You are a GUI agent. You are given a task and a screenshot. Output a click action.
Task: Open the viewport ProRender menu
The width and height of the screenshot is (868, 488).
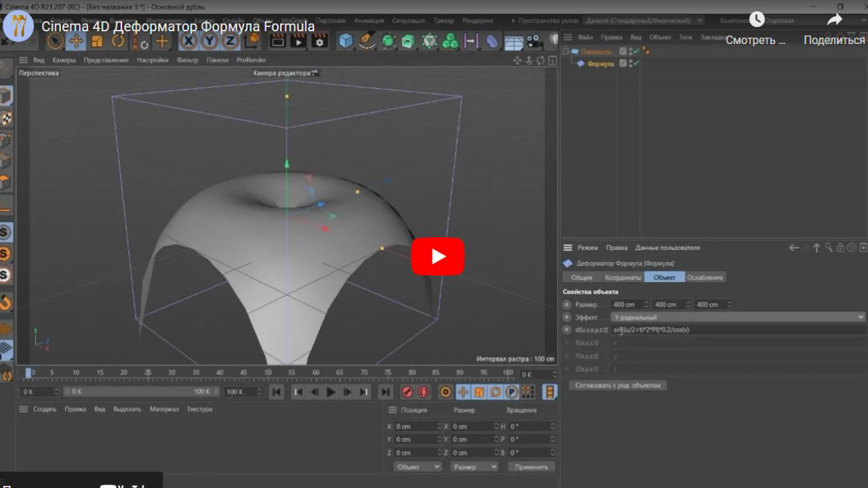pos(252,60)
